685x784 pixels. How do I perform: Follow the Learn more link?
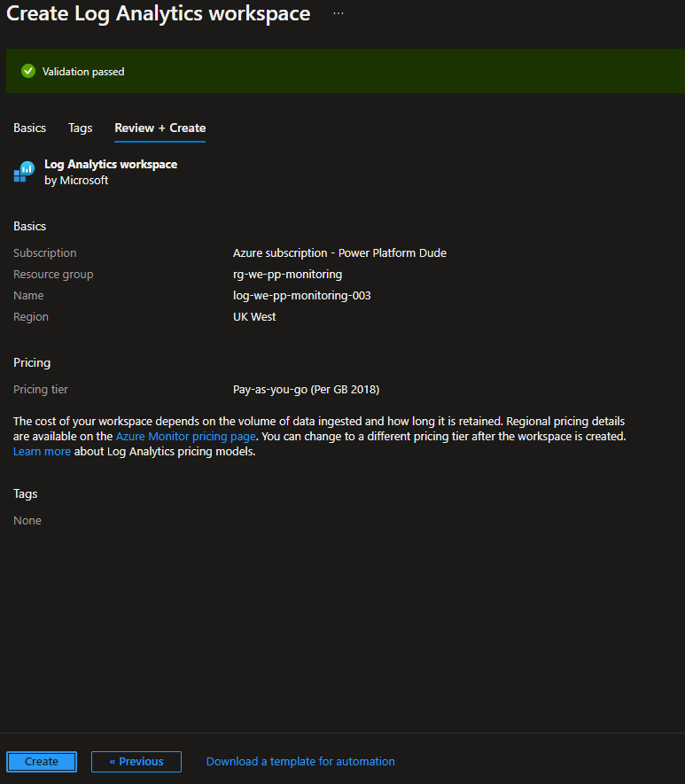[42, 452]
